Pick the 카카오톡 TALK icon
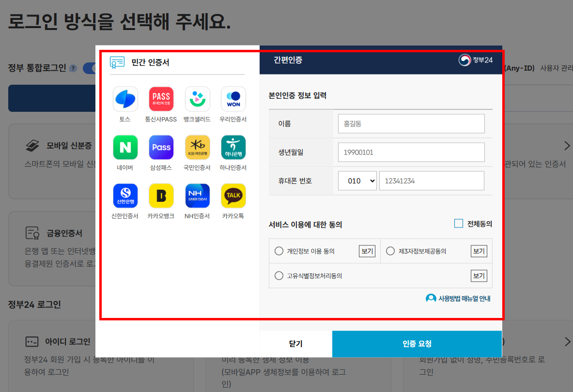 click(x=233, y=196)
